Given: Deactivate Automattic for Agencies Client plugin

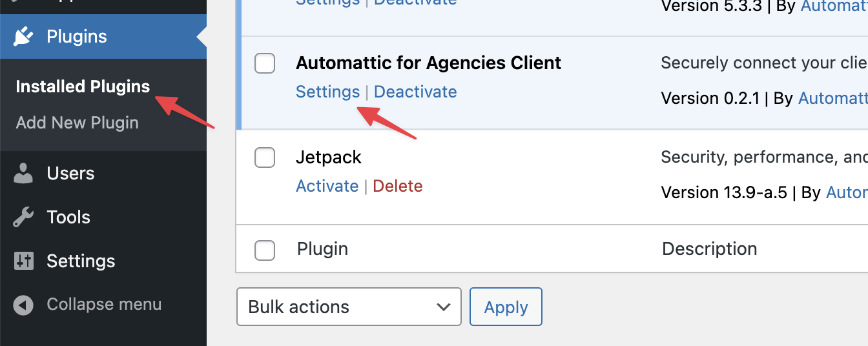Looking at the screenshot, I should coord(415,92).
